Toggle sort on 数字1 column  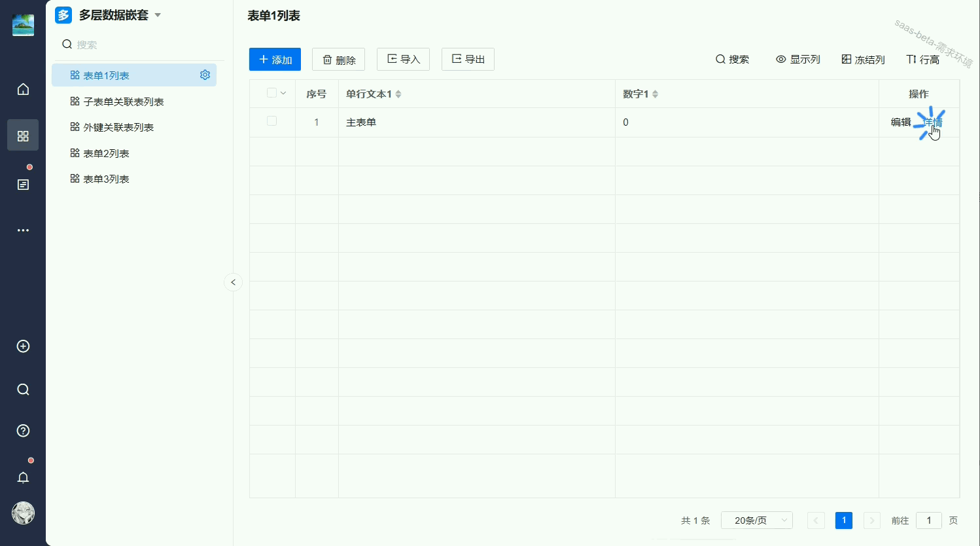point(654,94)
